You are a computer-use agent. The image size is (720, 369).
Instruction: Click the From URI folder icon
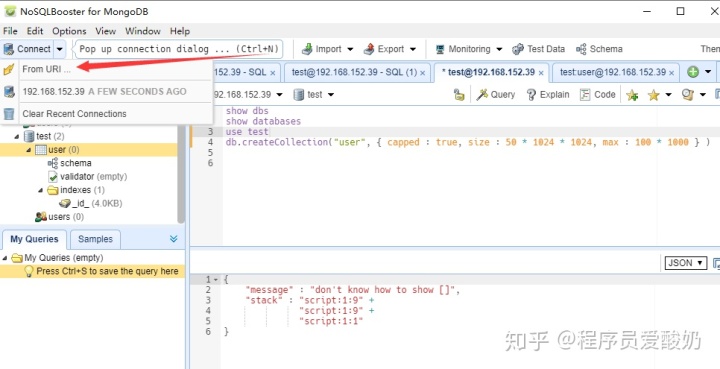tap(9, 70)
